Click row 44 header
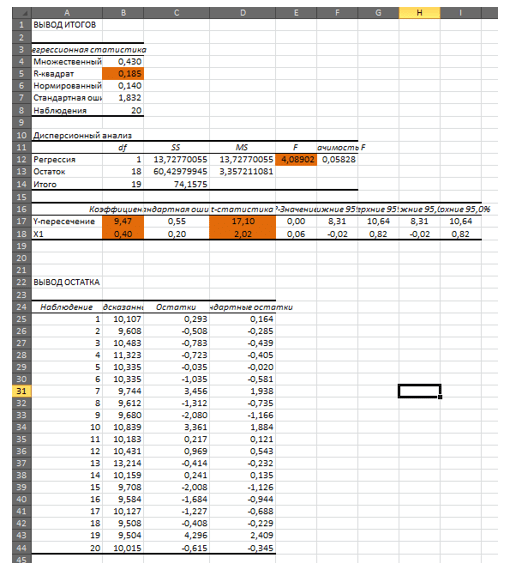 click(x=22, y=548)
